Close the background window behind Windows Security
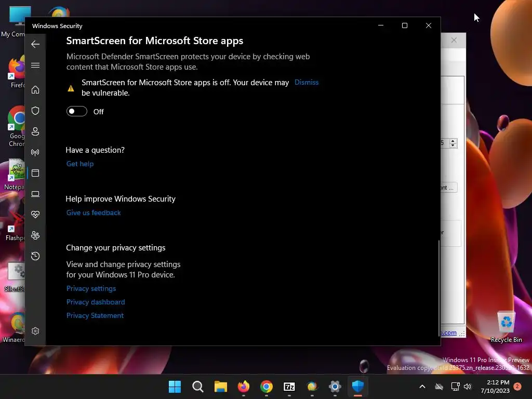Image resolution: width=532 pixels, height=399 pixels. [454, 40]
